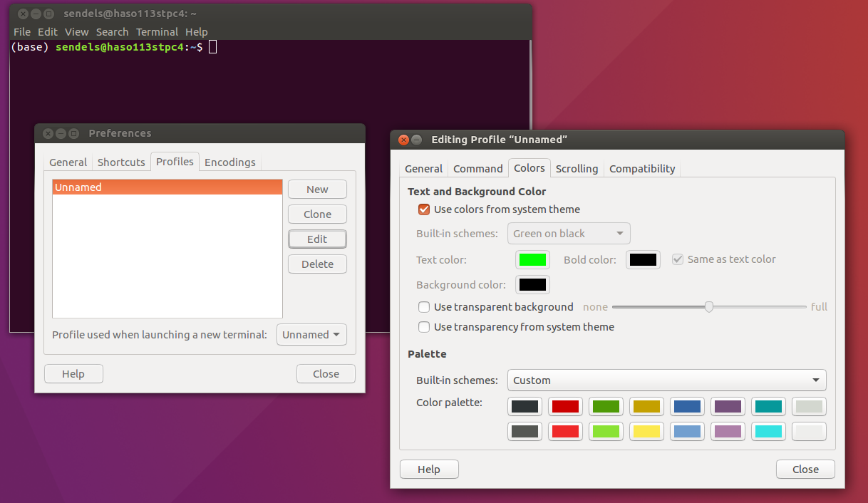This screenshot has height=503, width=868.
Task: Open the green Text color swatch
Action: (x=532, y=260)
